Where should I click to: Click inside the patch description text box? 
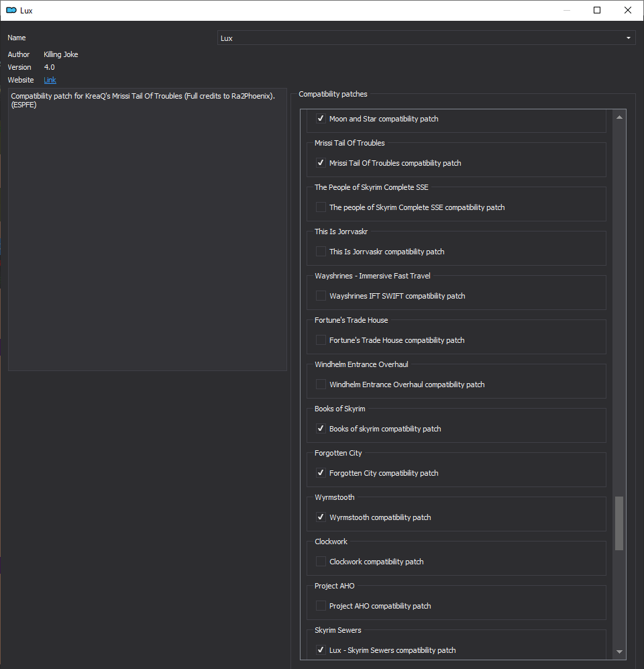point(147,235)
